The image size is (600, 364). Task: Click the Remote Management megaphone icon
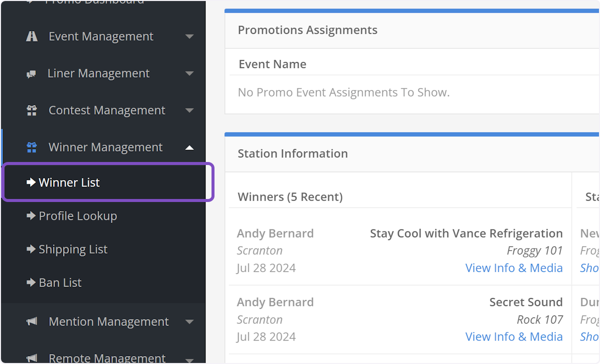pyautogui.click(x=32, y=358)
